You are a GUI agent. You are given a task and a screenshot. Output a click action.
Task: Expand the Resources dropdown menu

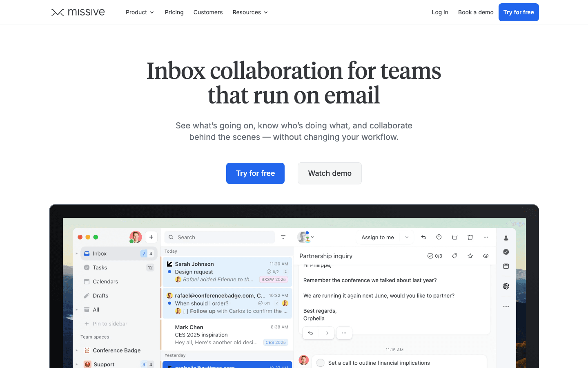[250, 12]
